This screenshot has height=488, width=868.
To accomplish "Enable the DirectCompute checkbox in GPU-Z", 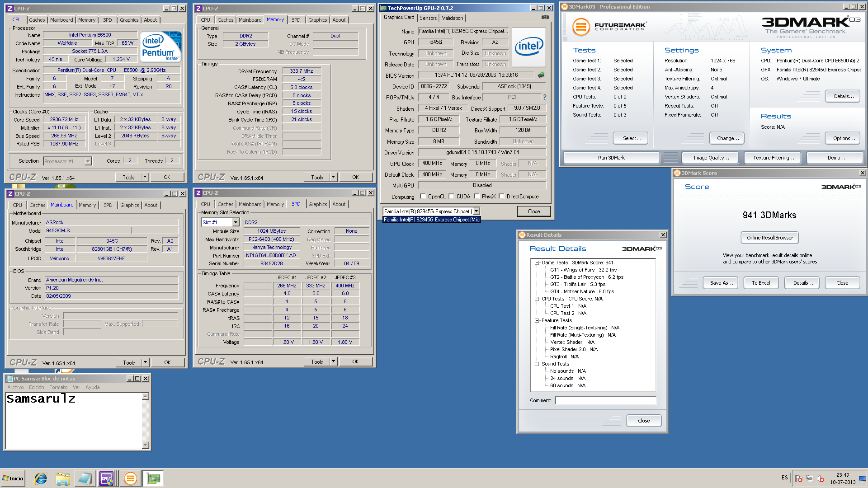I will tap(501, 197).
